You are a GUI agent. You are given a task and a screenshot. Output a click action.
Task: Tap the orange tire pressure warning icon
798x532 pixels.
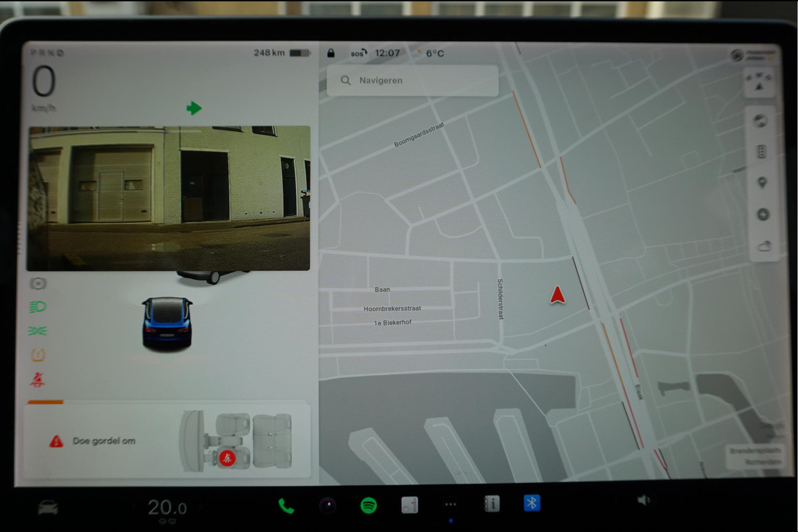tap(39, 355)
